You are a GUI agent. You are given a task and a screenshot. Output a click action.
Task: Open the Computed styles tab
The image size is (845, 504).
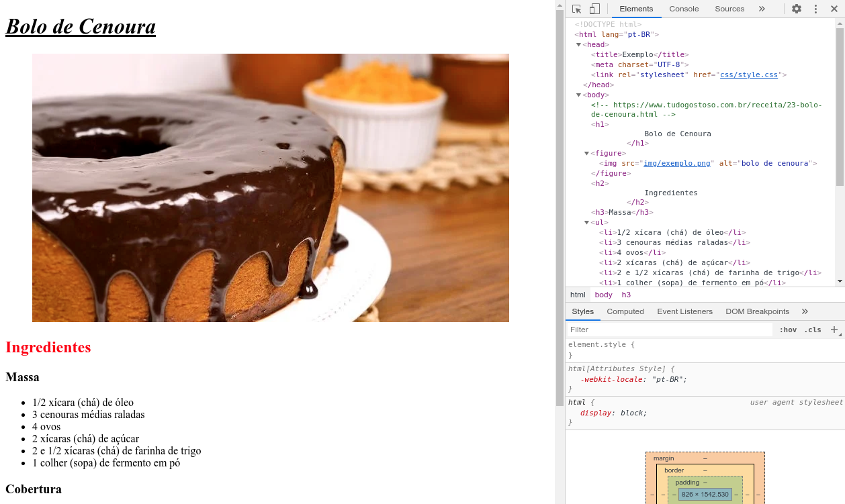[x=625, y=311]
